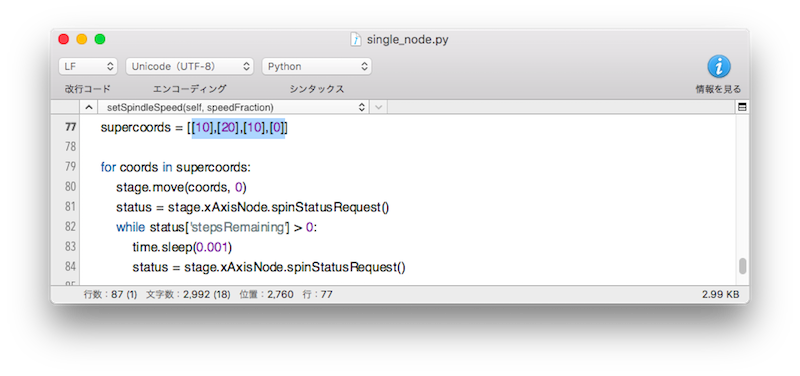Open the Unicode (UTF-8) encoding dropdown
This screenshot has height=376, width=800.
tap(190, 66)
